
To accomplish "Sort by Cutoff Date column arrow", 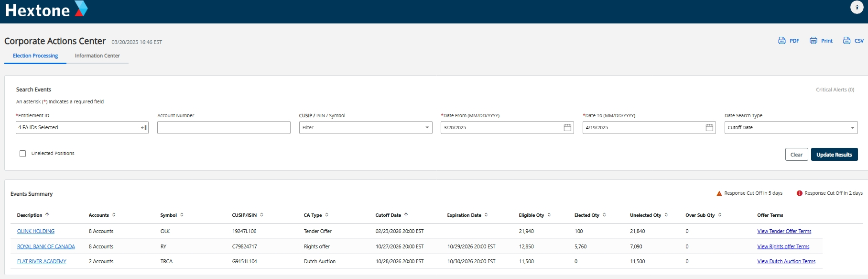I will click(x=406, y=215).
